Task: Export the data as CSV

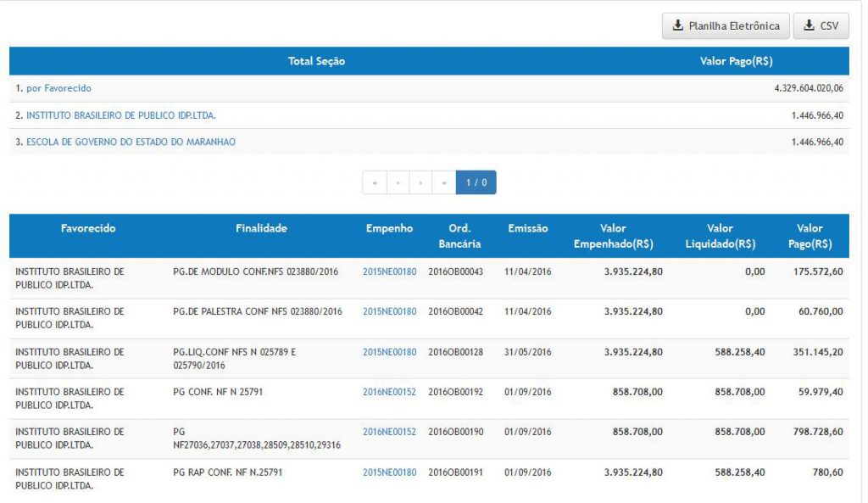Action: [x=821, y=26]
